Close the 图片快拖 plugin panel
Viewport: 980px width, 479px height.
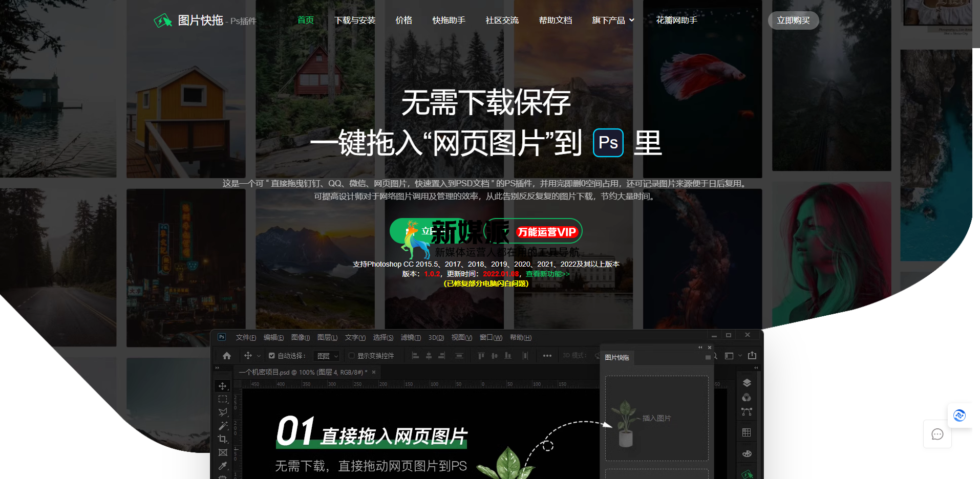[x=710, y=347]
